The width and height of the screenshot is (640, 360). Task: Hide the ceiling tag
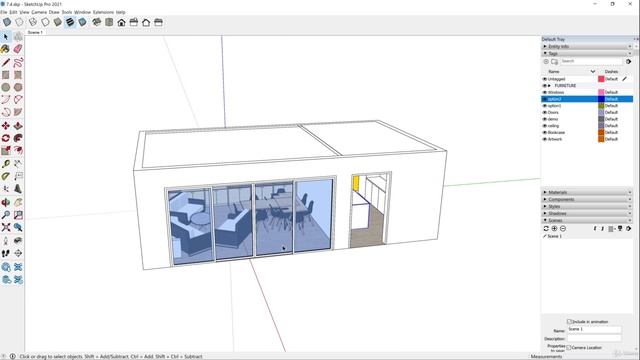tap(544, 126)
